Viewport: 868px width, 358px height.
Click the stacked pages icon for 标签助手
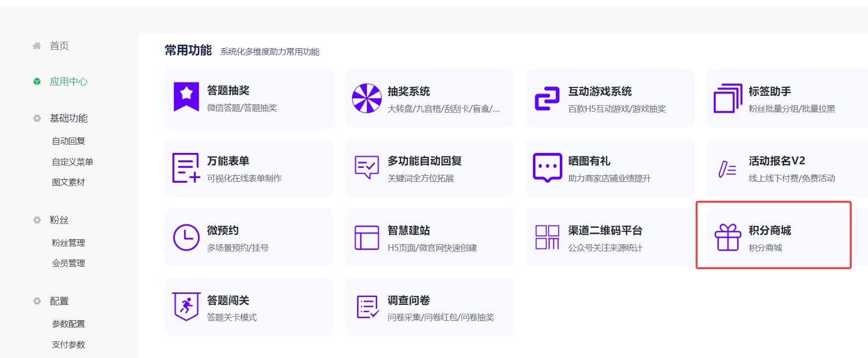tap(728, 98)
